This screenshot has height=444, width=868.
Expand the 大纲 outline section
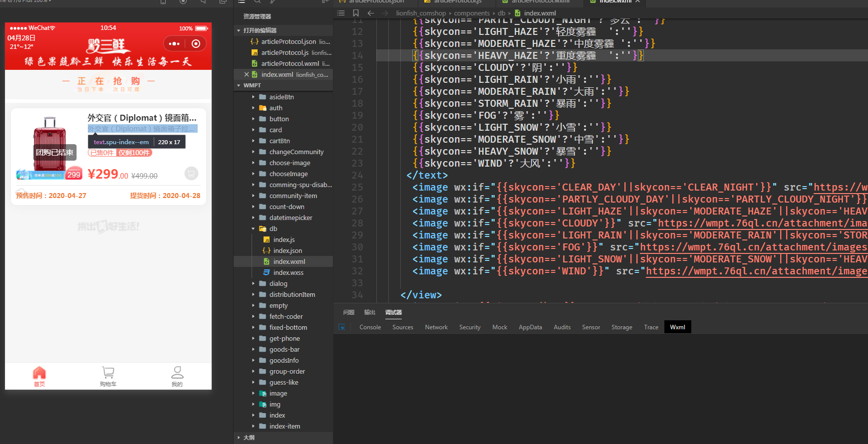pyautogui.click(x=239, y=438)
